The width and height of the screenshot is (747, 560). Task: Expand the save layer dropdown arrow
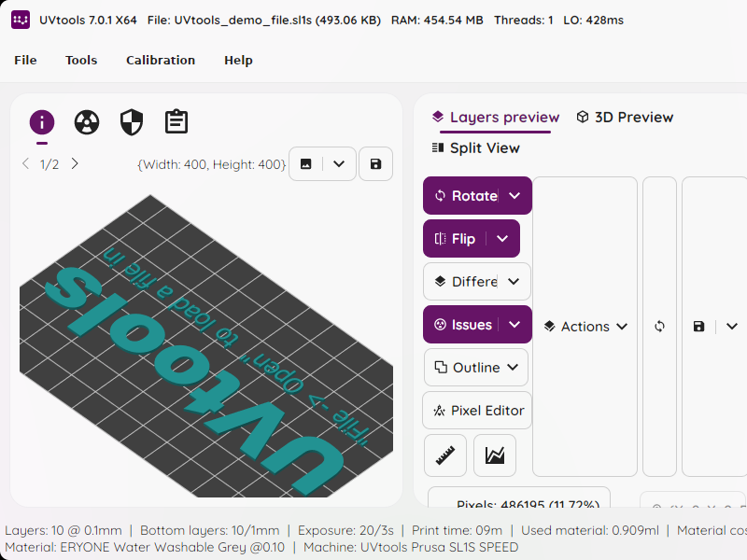click(x=732, y=326)
